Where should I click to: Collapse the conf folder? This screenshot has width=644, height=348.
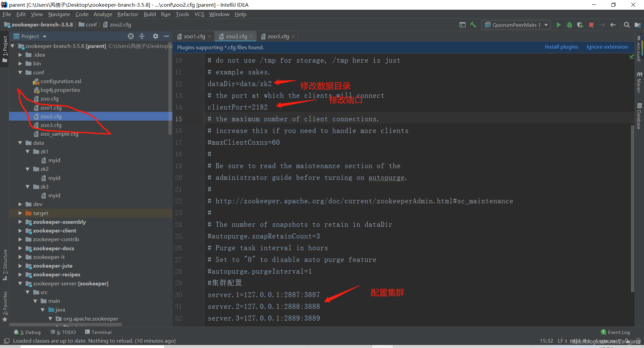pos(20,72)
